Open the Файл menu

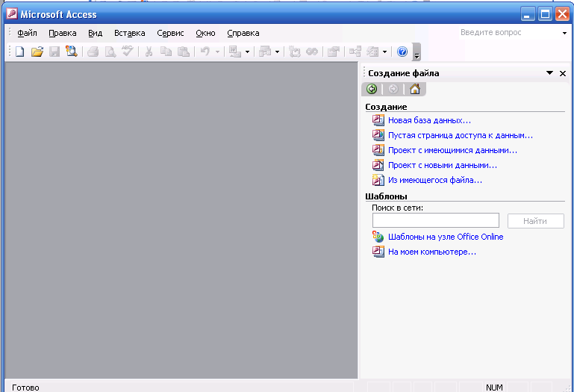[27, 33]
